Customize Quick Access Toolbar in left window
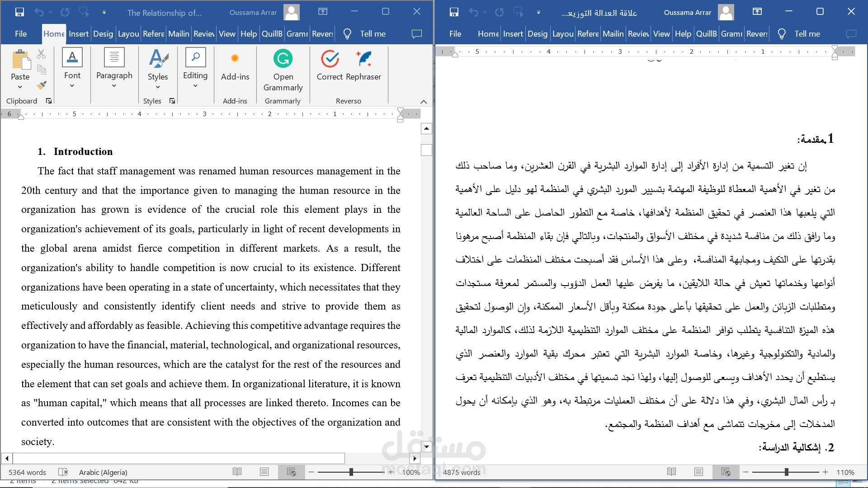This screenshot has width=868, height=488. (x=104, y=13)
